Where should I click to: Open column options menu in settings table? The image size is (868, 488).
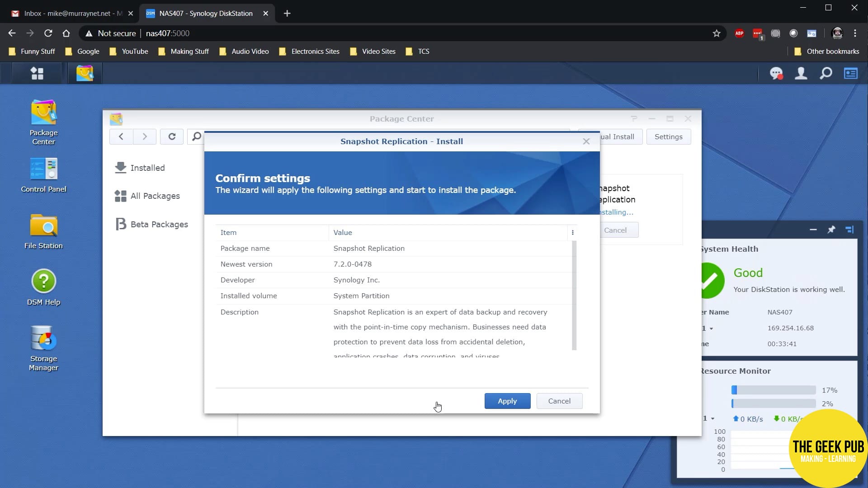(x=573, y=233)
